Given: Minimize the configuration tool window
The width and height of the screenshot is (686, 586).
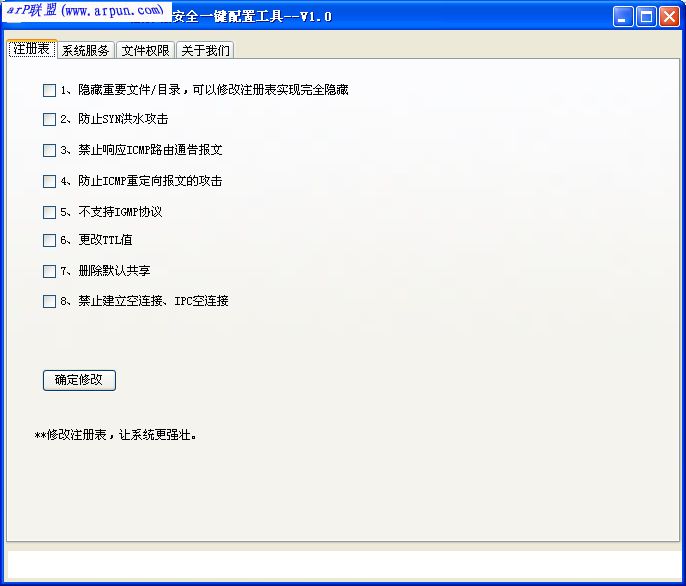Looking at the screenshot, I should pyautogui.click(x=623, y=17).
